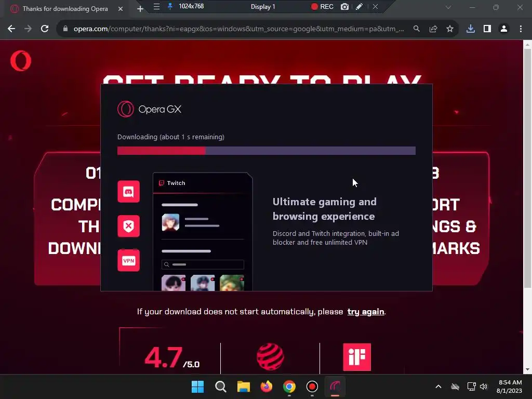Click Ultimate gaming and browsing experience heading

325,209
